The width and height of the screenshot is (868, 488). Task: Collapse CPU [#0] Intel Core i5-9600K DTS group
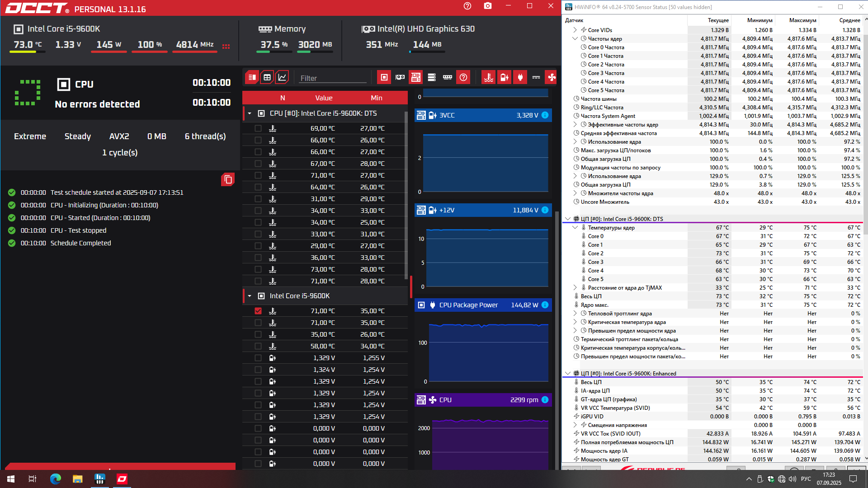coord(250,113)
